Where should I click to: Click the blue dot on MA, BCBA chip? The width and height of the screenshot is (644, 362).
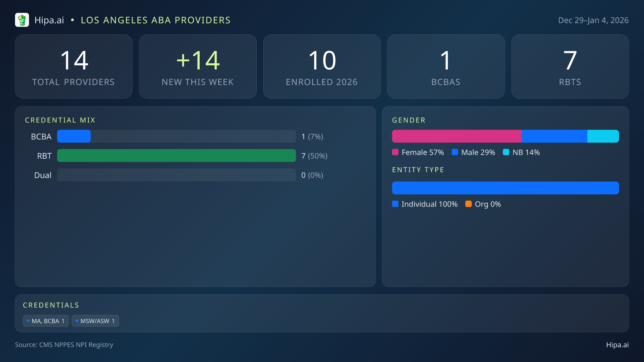coord(28,320)
